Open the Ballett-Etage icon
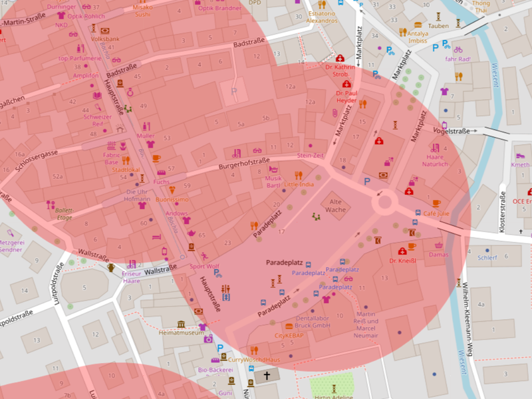The width and height of the screenshot is (532, 399). [51, 205]
